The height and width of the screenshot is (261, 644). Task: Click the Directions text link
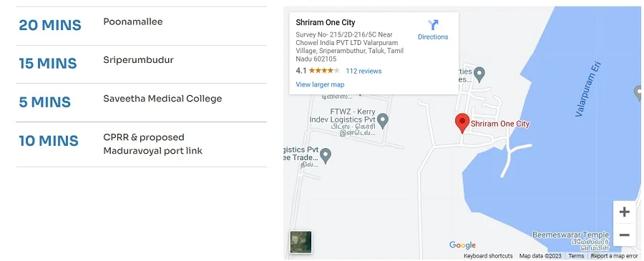click(x=433, y=37)
